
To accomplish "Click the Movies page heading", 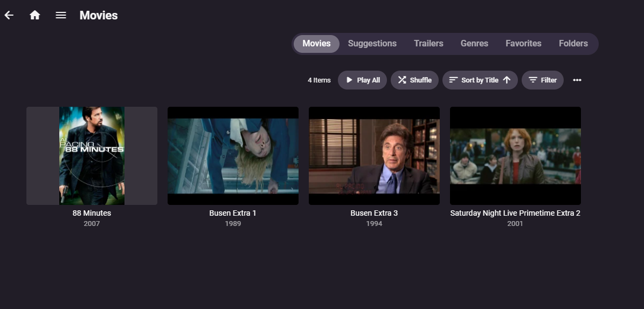I will pyautogui.click(x=99, y=15).
